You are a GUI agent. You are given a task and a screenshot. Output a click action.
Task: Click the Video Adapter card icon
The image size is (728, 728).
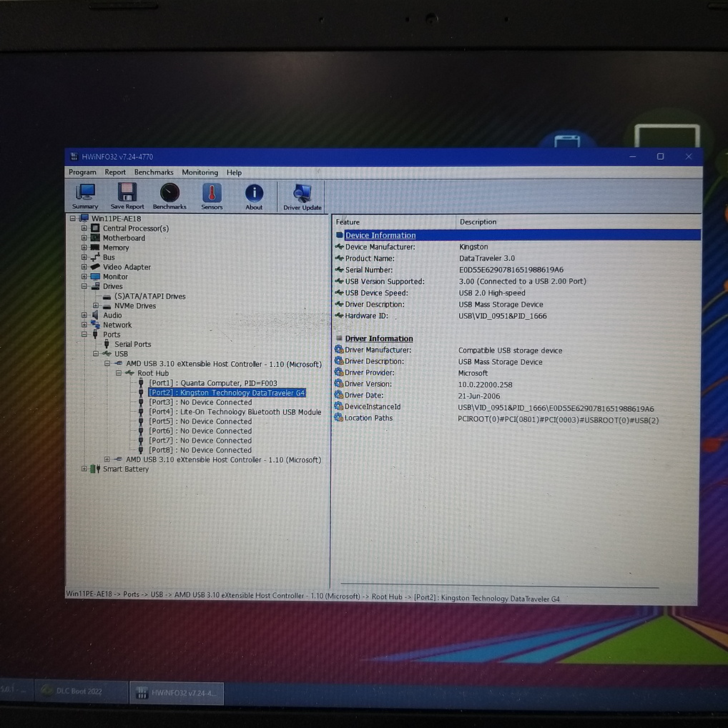[95, 267]
